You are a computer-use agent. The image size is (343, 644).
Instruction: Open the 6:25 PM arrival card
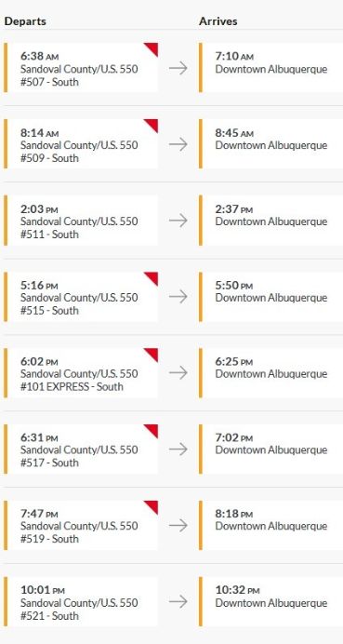(x=270, y=372)
